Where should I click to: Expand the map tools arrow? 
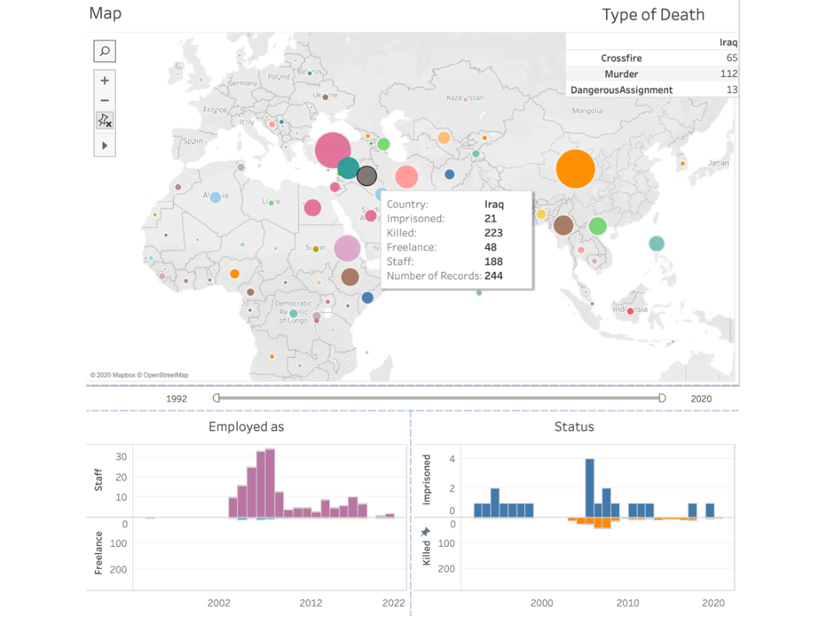tap(104, 145)
